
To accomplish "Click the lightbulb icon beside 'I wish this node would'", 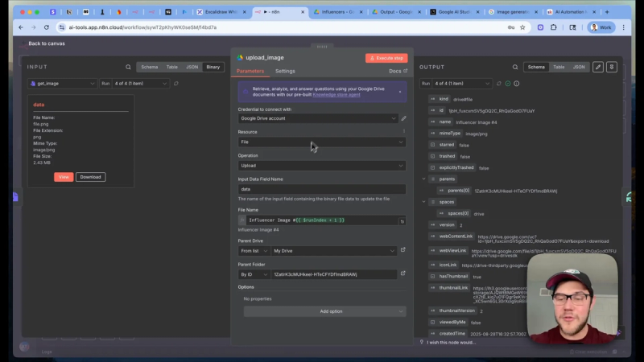I will click(422, 343).
